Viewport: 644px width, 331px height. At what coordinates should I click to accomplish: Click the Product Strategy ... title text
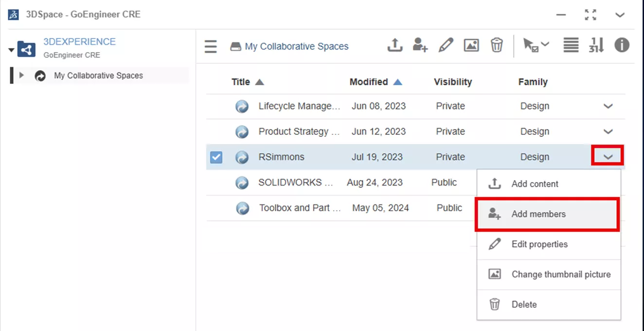click(299, 131)
